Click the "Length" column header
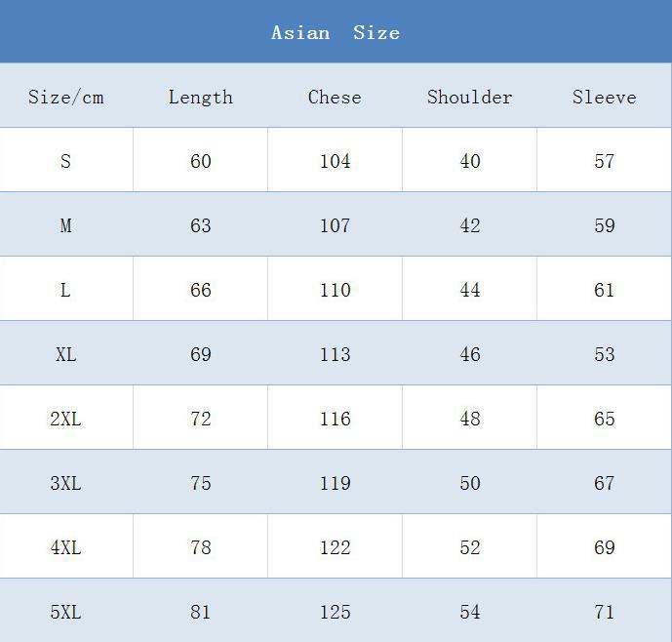This screenshot has height=642, width=672. [200, 97]
